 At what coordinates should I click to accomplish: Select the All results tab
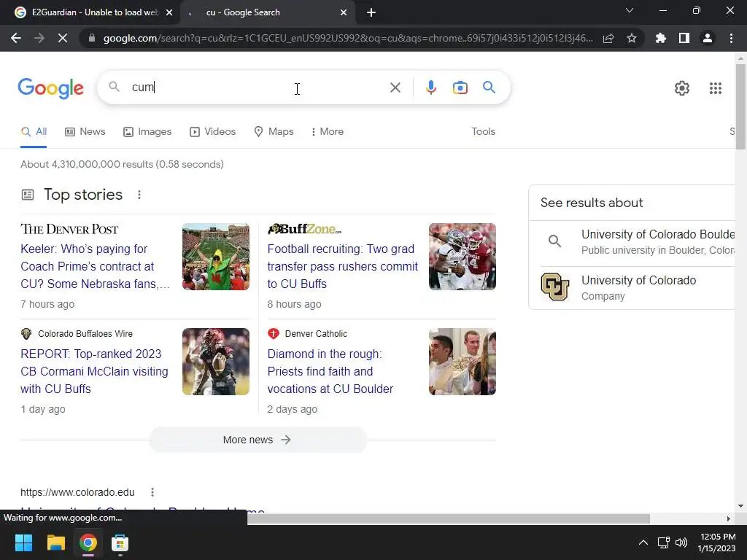point(34,131)
